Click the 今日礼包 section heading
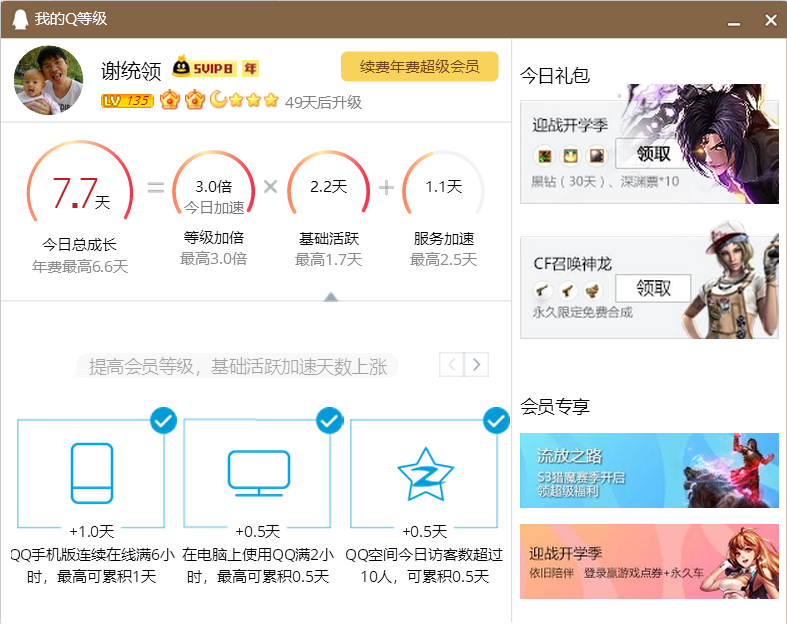787x624 pixels. point(555,76)
